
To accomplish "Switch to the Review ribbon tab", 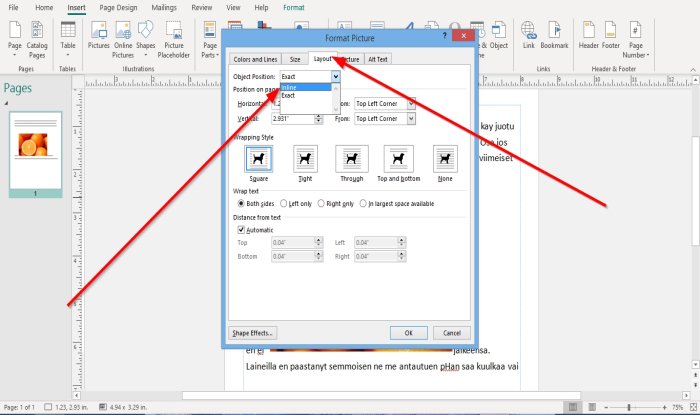I will [202, 8].
